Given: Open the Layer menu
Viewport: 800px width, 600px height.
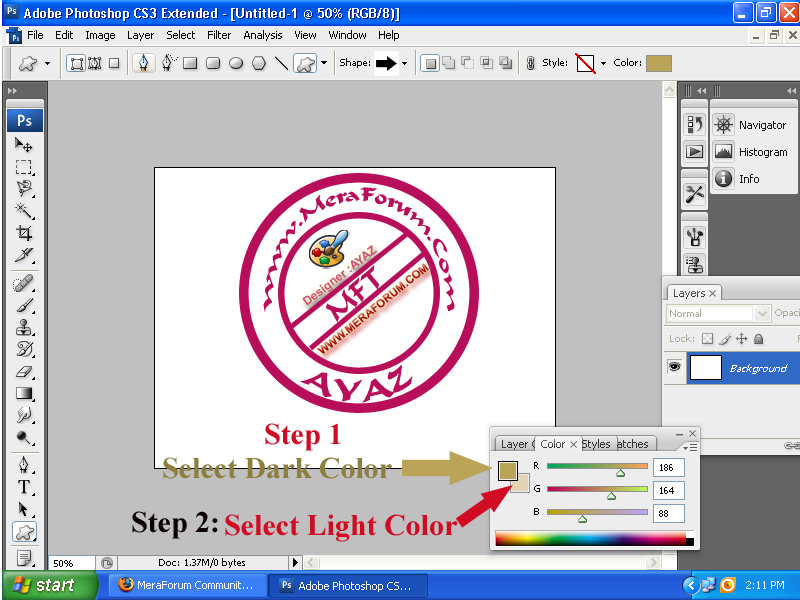Looking at the screenshot, I should click(140, 35).
